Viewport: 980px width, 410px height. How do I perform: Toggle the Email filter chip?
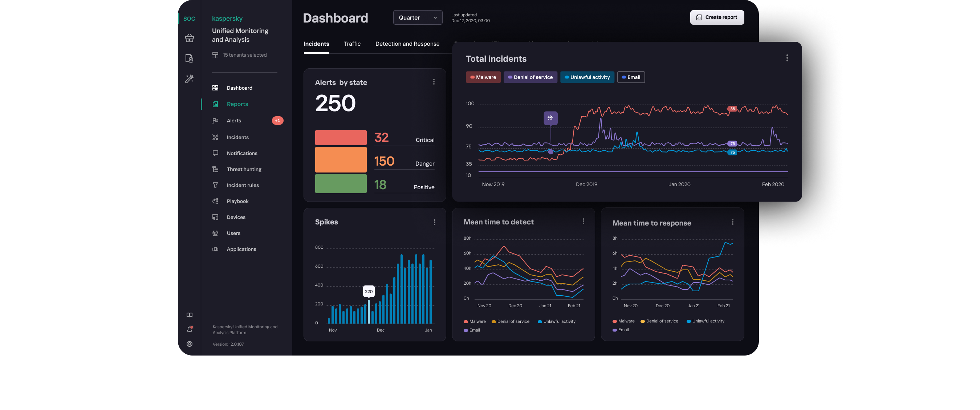[630, 77]
